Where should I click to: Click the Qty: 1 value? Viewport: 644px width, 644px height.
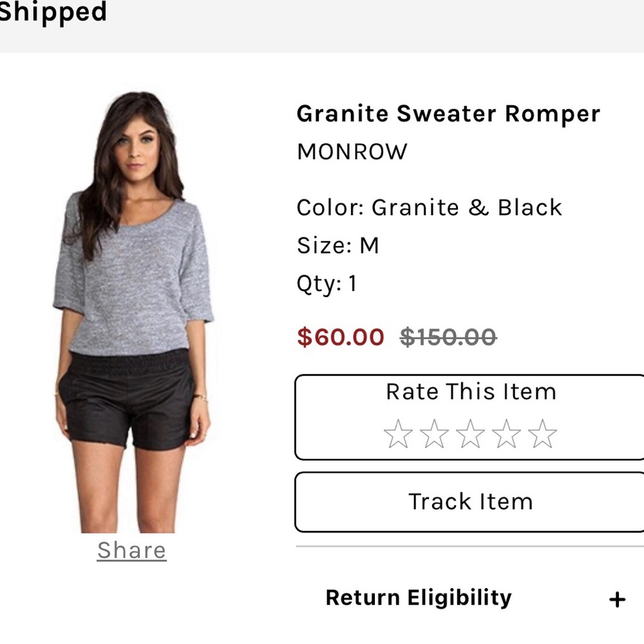pyautogui.click(x=328, y=282)
